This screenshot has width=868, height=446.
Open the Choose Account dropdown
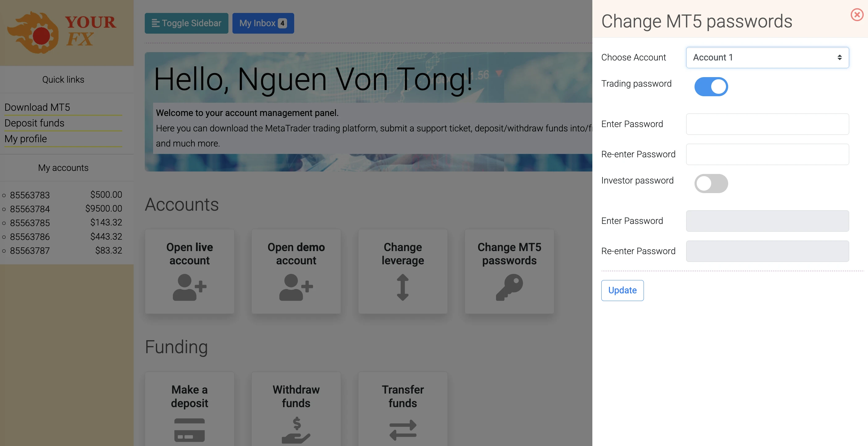[767, 58]
